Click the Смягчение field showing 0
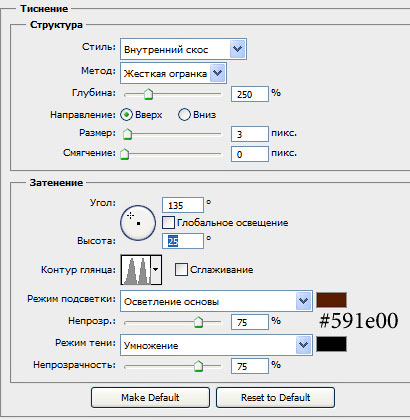410x420 pixels. click(250, 154)
